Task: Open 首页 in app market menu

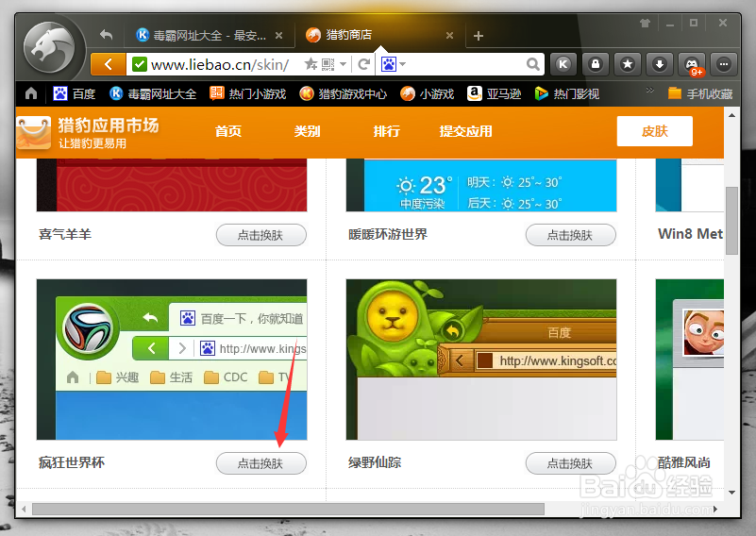Action: coord(228,131)
